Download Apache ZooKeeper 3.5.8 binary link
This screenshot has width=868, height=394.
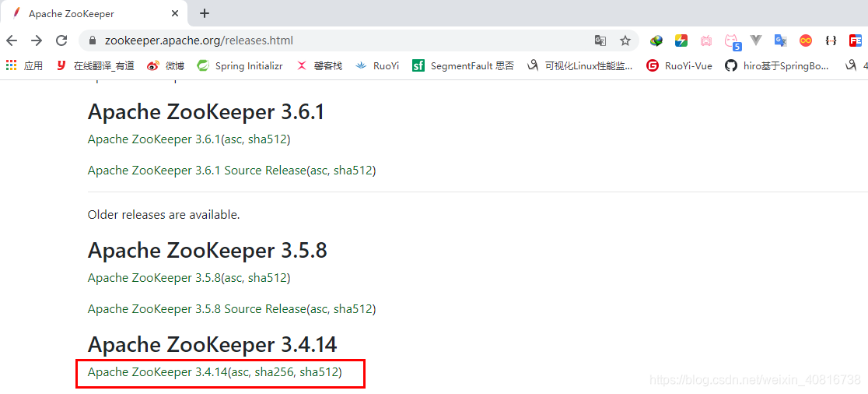click(x=154, y=278)
